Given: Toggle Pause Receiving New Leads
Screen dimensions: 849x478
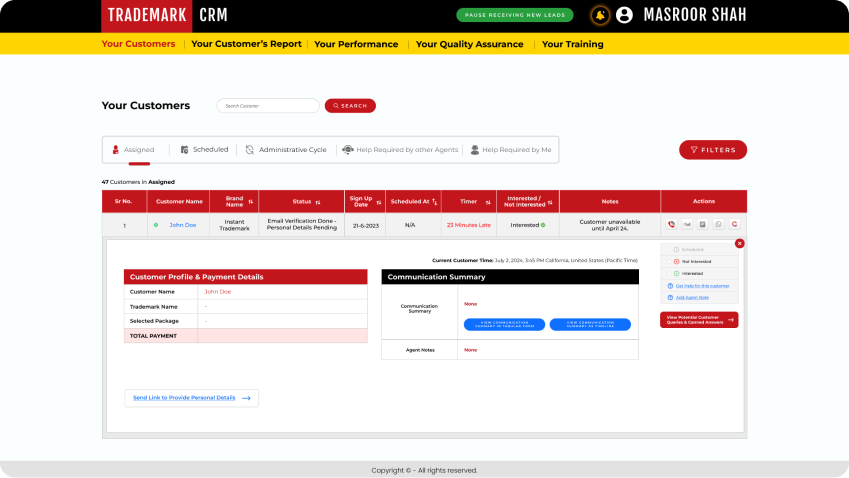Looking at the screenshot, I should 514,15.
